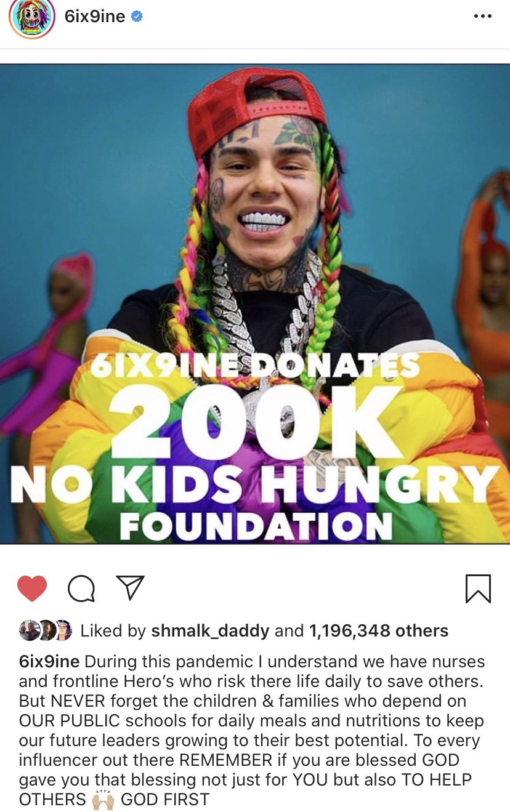Tap the raised hands emoji in caption
This screenshot has height=812, width=510.
tap(103, 800)
